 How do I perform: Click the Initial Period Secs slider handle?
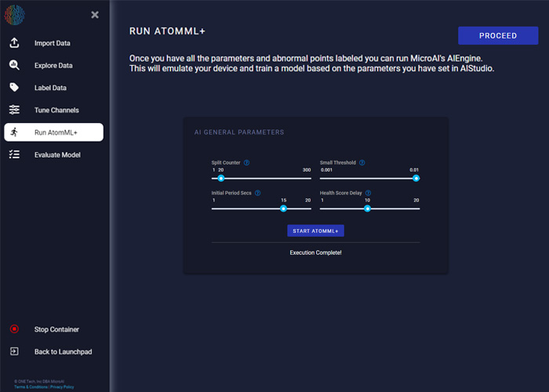pyautogui.click(x=284, y=209)
